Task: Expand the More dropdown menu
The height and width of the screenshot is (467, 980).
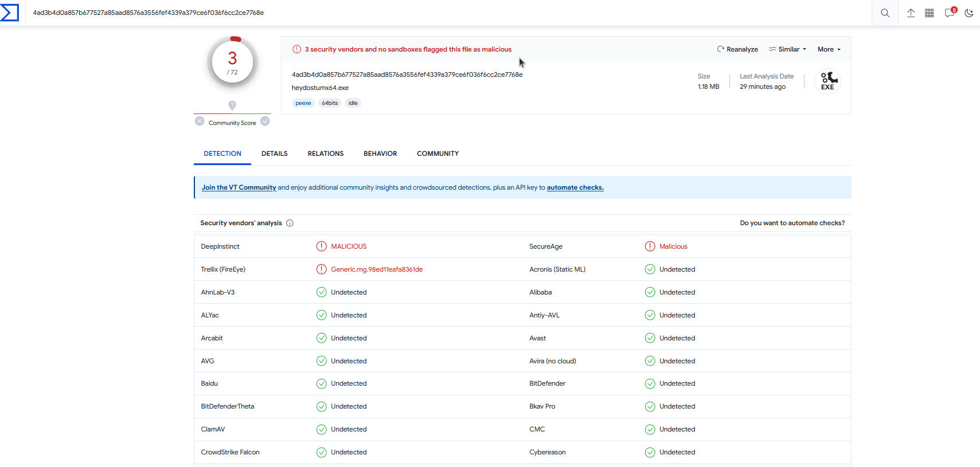Action: (829, 49)
